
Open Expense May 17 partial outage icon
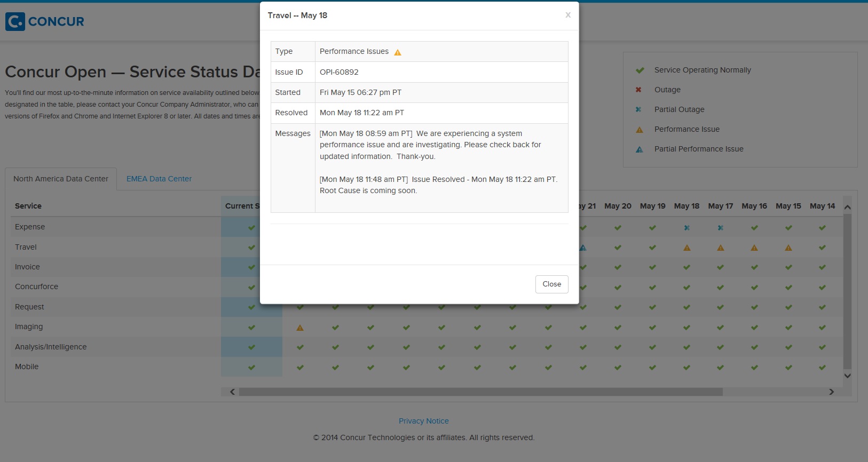point(721,228)
